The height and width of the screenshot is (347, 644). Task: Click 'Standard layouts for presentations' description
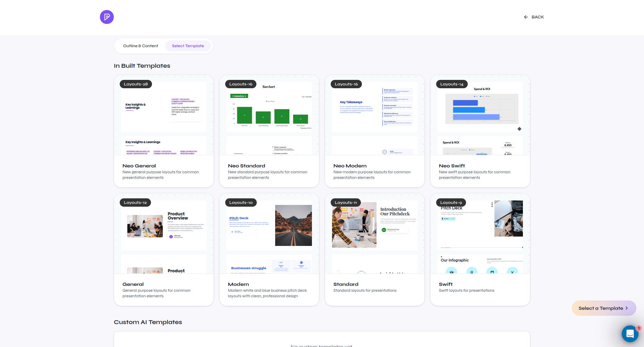tap(365, 290)
